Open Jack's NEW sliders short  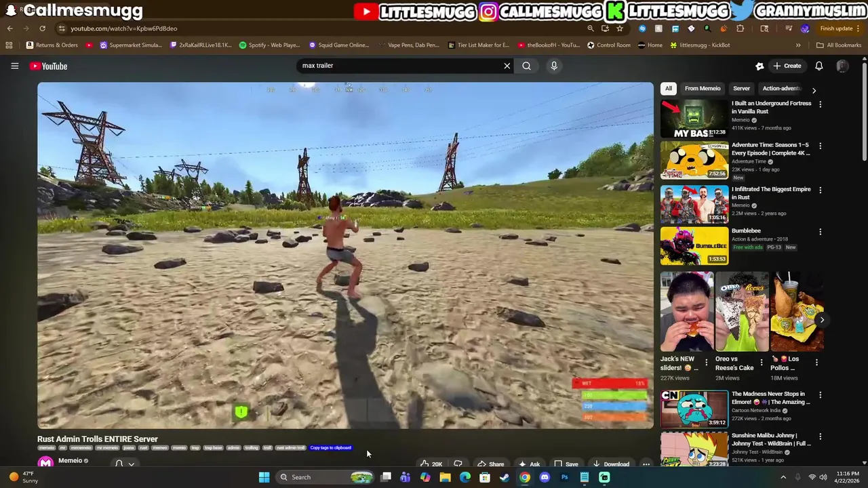point(686,312)
